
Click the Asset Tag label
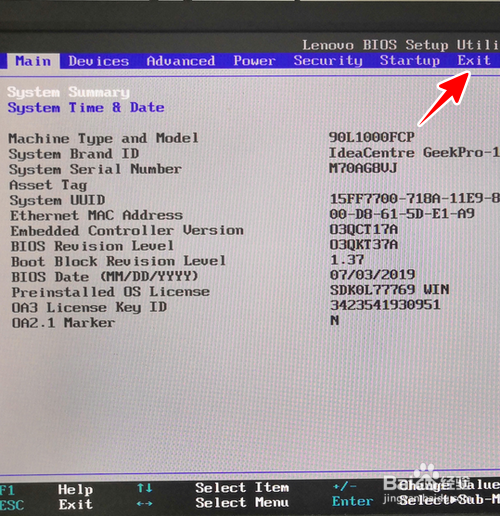(48, 185)
